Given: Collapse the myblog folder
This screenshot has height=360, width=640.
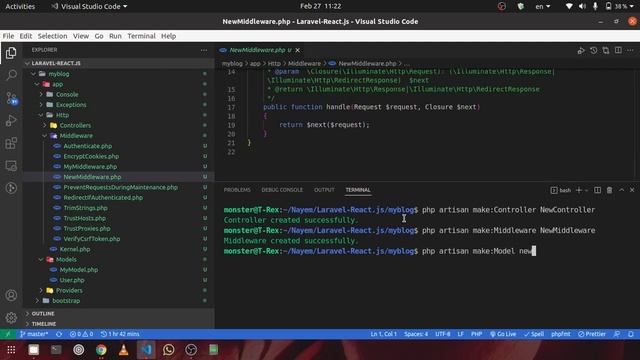Looking at the screenshot, I should pos(118,74).
